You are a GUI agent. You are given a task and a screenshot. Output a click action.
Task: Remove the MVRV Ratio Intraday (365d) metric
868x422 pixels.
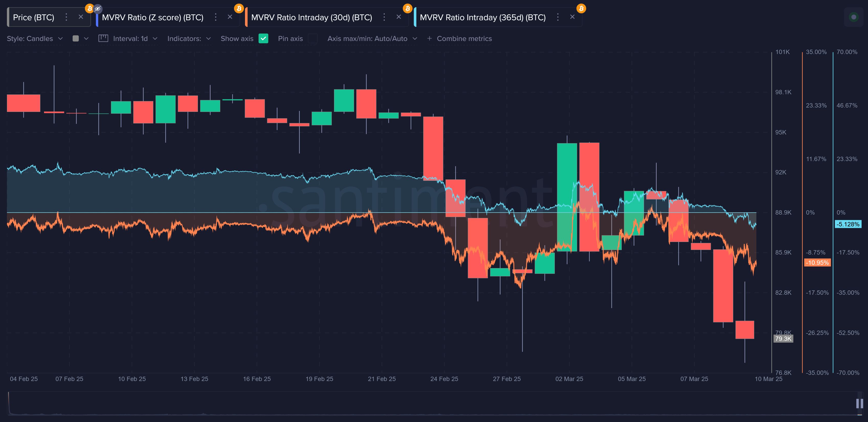(572, 17)
